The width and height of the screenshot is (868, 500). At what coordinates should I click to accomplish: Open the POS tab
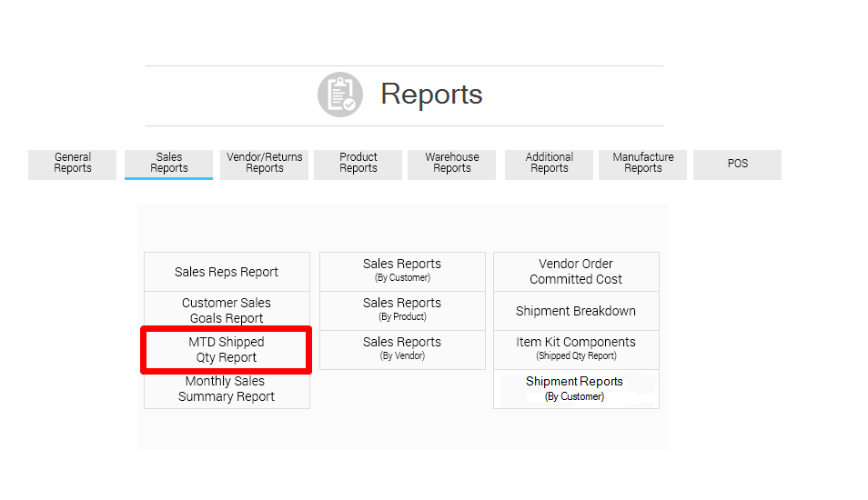(738, 164)
